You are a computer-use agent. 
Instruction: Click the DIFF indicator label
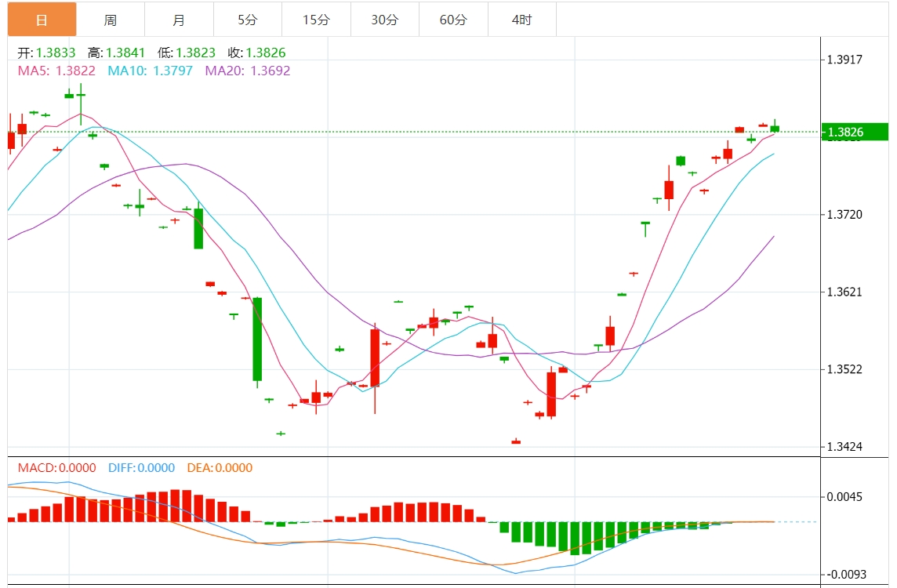[141, 468]
